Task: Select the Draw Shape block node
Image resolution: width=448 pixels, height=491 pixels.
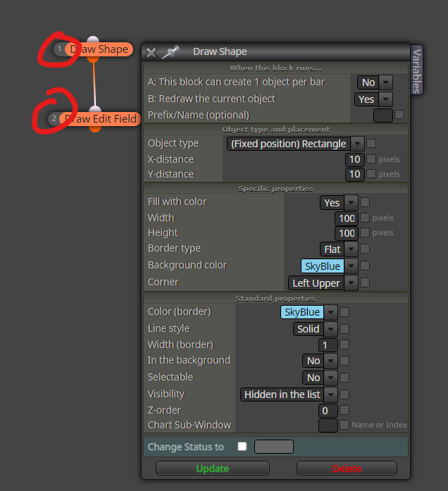Action: point(99,49)
